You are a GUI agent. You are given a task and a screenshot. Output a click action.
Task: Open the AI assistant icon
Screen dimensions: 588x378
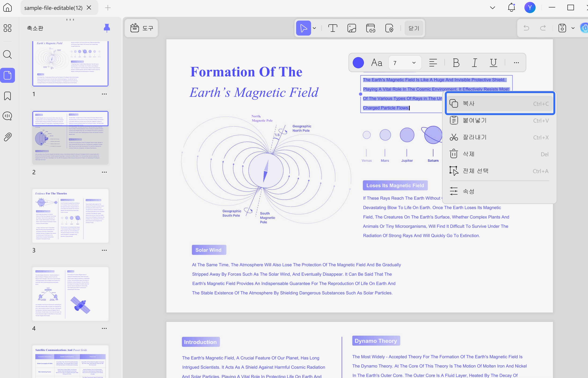584,28
